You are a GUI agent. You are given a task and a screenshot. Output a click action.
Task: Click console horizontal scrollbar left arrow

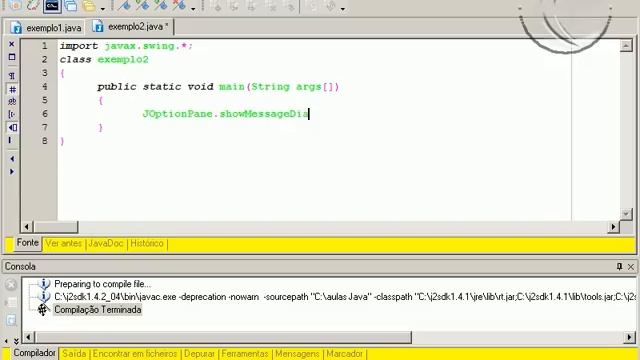pyautogui.click(x=28, y=337)
